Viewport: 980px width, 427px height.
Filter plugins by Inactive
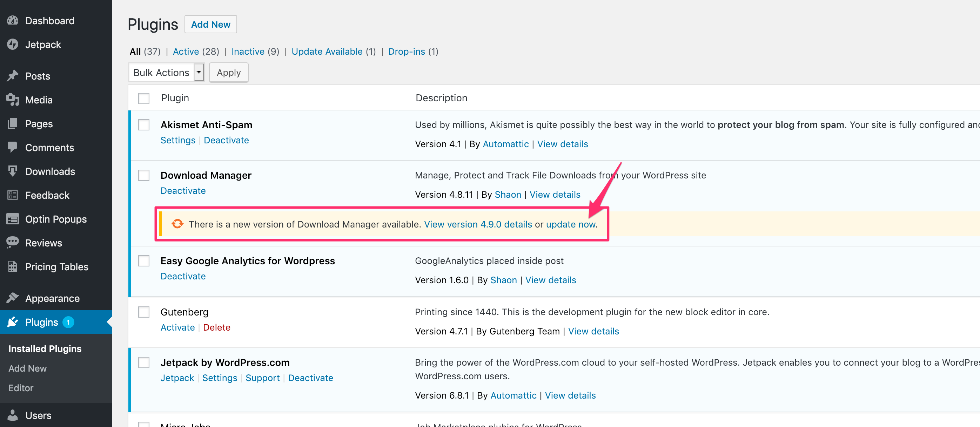pyautogui.click(x=248, y=51)
